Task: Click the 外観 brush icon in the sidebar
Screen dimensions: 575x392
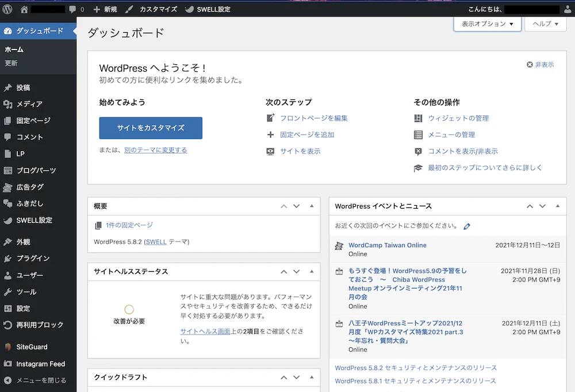Action: coord(7,242)
